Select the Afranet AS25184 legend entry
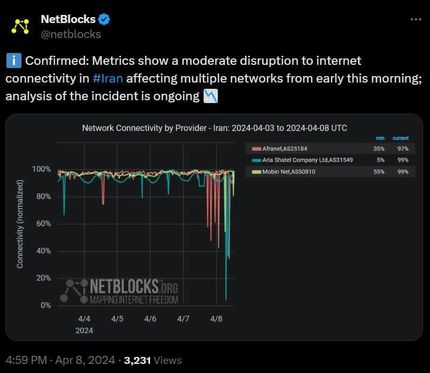The width and height of the screenshot is (430, 373). coord(330,149)
